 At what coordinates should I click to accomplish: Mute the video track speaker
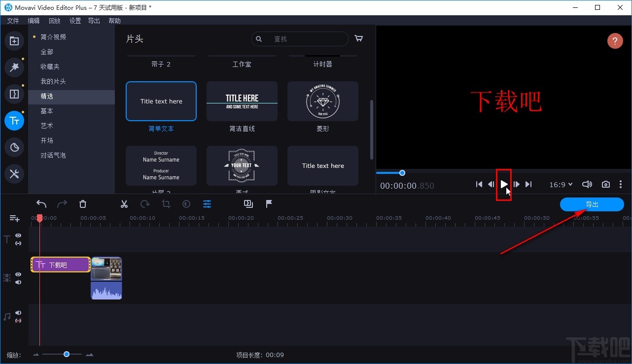[18, 282]
